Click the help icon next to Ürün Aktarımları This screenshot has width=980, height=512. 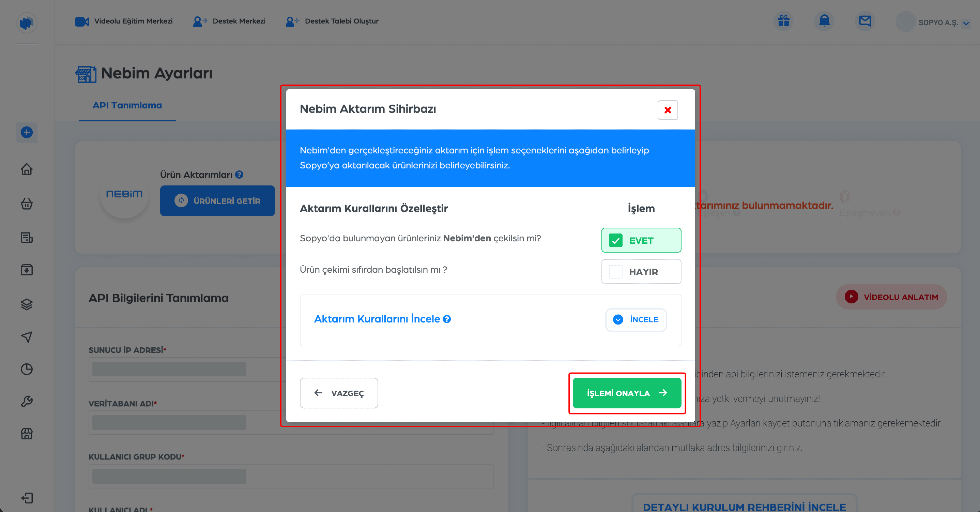239,175
